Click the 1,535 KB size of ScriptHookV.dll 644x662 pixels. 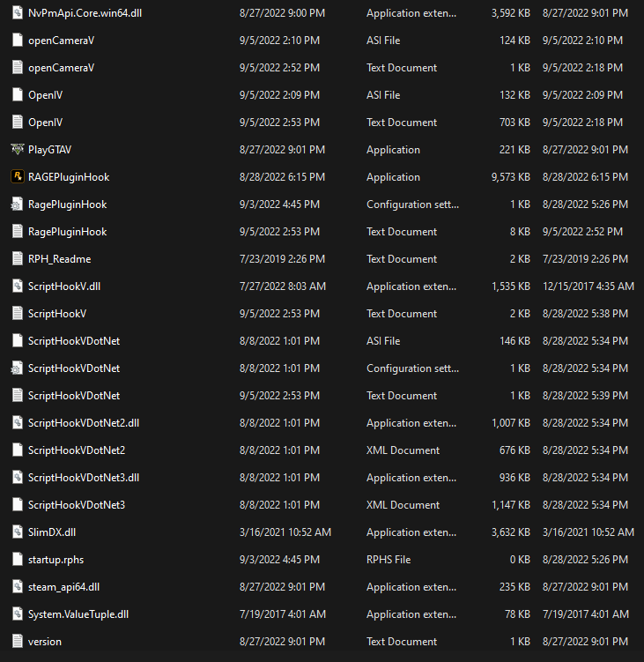(x=511, y=286)
